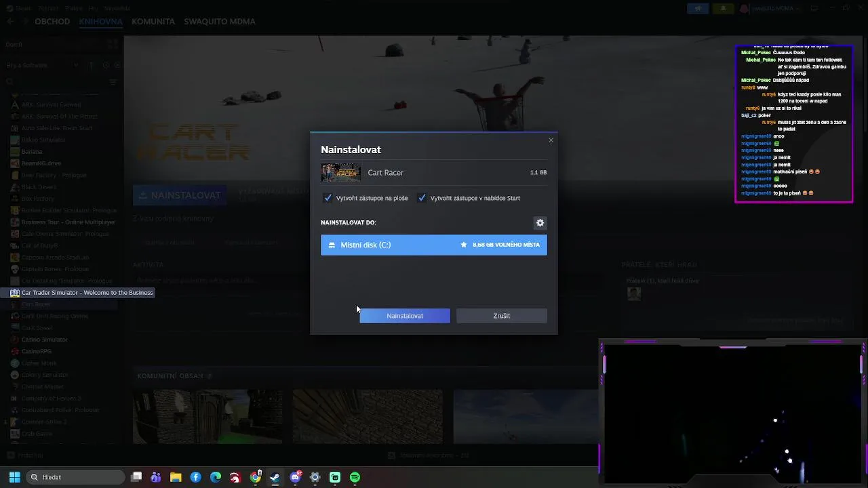This screenshot has width=868, height=488.
Task: Open the KOMUNITA tab
Action: click(x=153, y=22)
